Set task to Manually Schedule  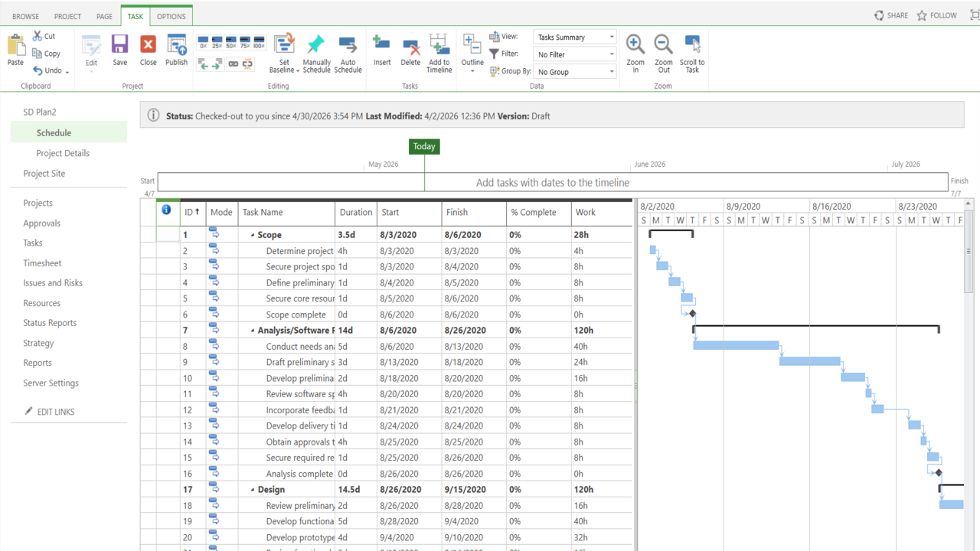coord(316,54)
